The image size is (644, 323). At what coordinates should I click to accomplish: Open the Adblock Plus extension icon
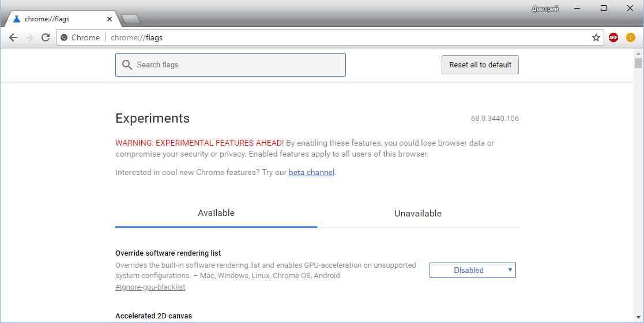(613, 37)
